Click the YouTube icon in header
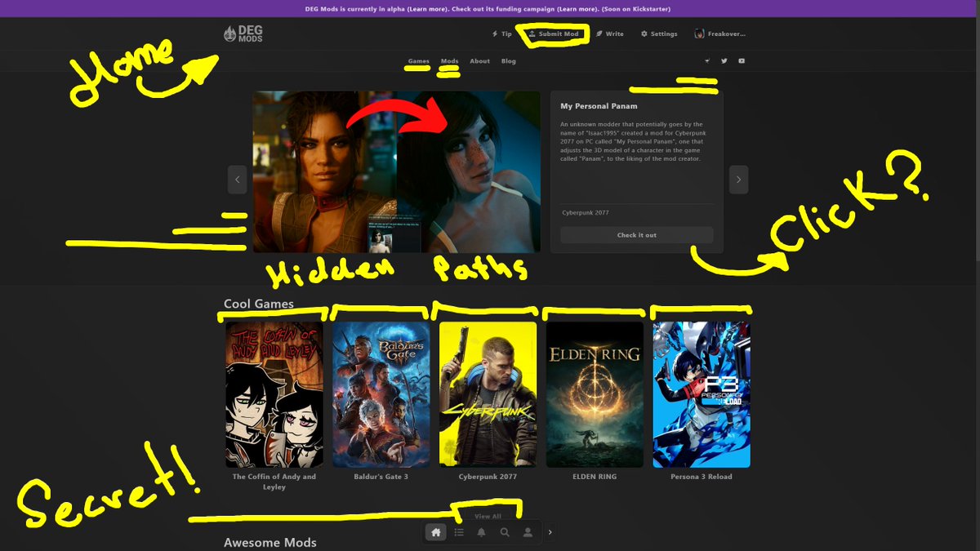The width and height of the screenshot is (980, 551). click(x=742, y=61)
